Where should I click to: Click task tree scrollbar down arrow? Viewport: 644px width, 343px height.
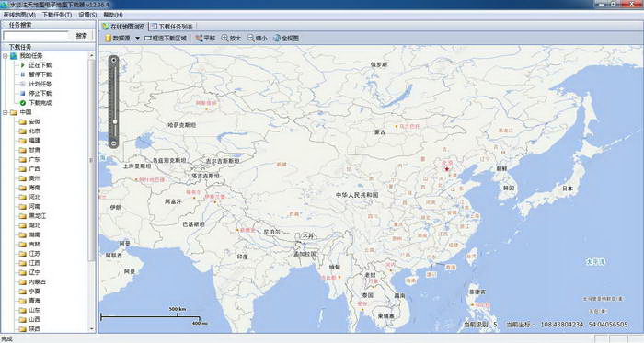92,329
